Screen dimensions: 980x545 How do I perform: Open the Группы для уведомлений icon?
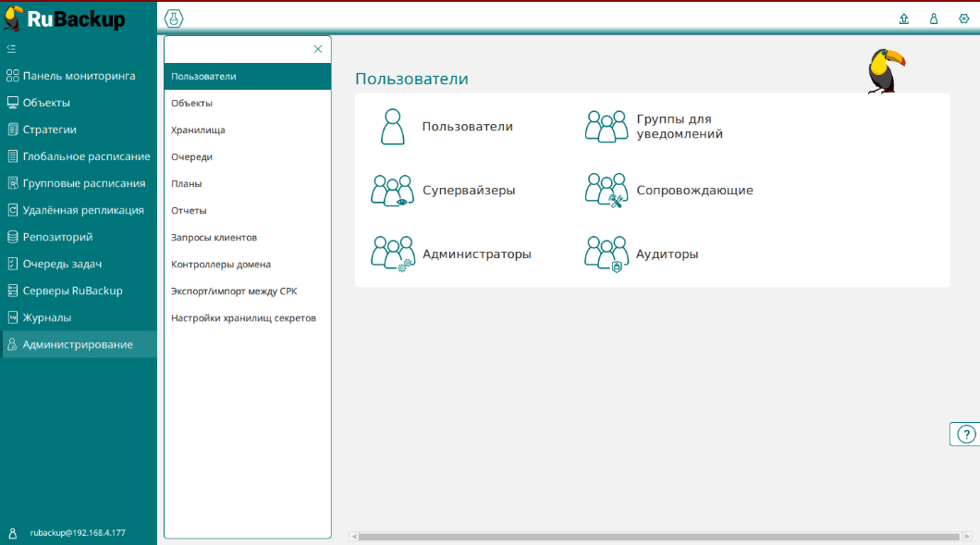point(606,127)
